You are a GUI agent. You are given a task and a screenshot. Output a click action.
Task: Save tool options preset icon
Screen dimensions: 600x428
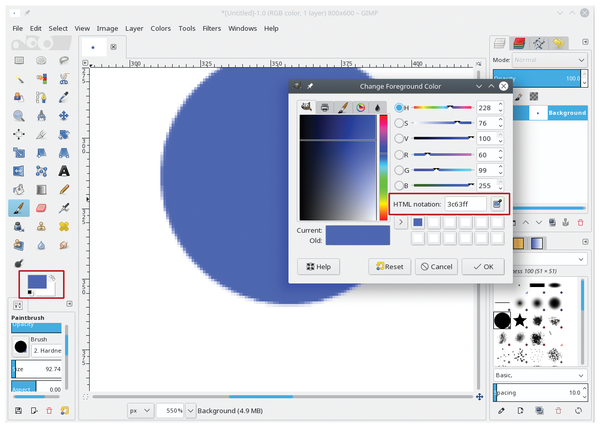[x=18, y=410]
